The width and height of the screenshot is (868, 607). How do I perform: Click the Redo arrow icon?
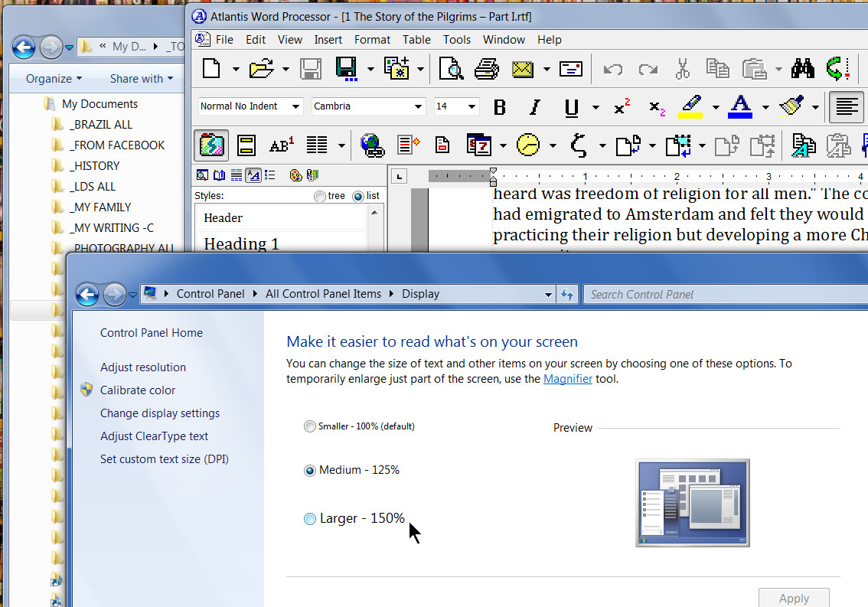(x=648, y=69)
